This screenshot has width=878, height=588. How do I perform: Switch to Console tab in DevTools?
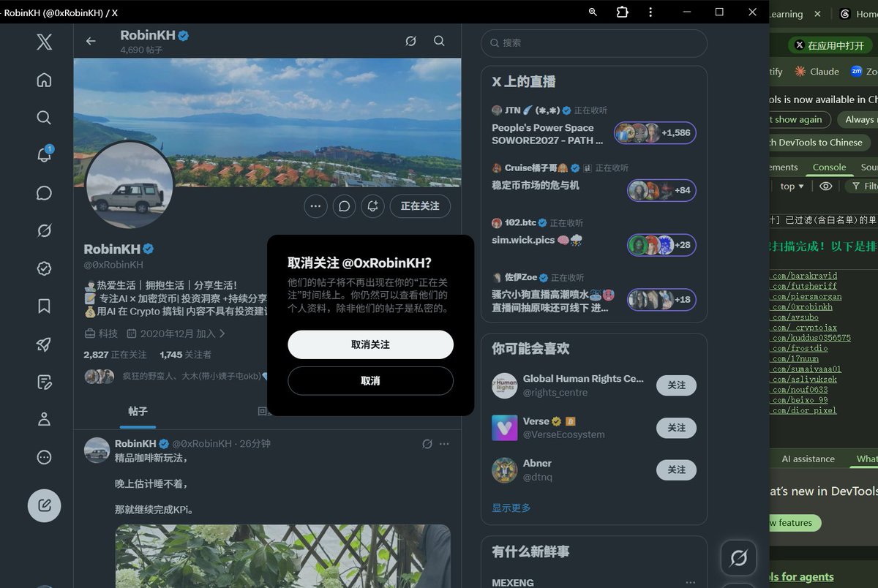pos(829,167)
